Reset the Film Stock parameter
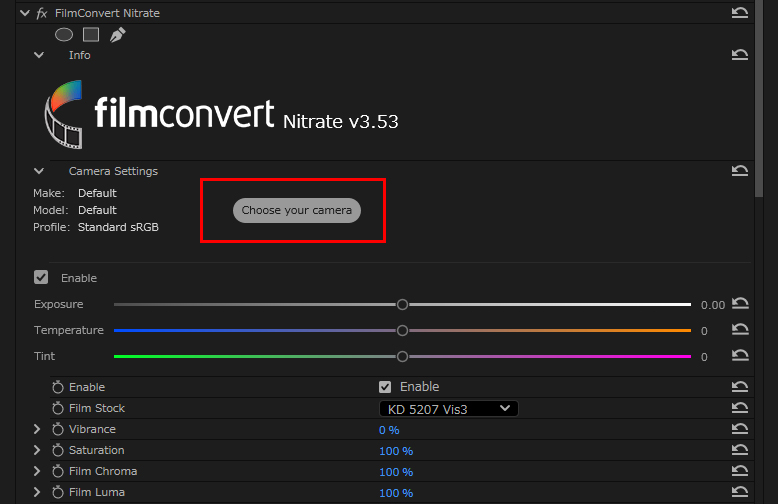The width and height of the screenshot is (778, 504). pyautogui.click(x=740, y=408)
